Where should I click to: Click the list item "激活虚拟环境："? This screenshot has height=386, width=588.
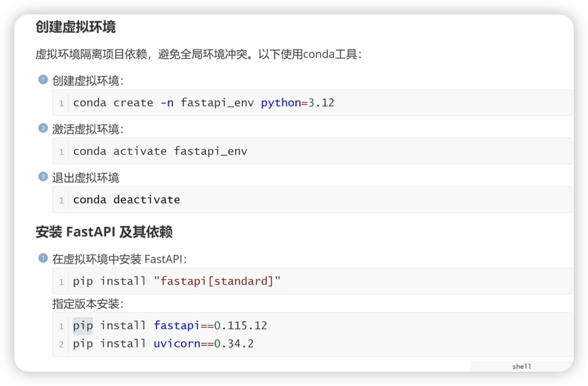point(88,129)
